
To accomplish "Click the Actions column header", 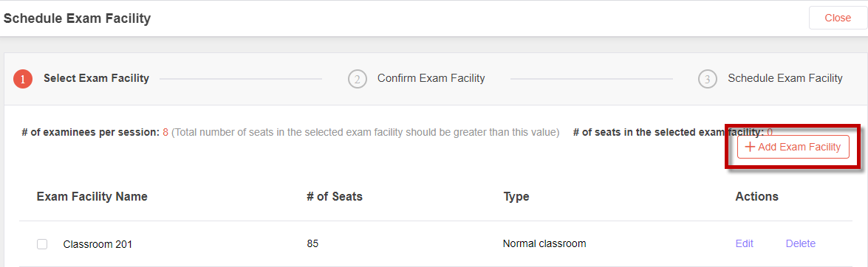I will [x=756, y=197].
